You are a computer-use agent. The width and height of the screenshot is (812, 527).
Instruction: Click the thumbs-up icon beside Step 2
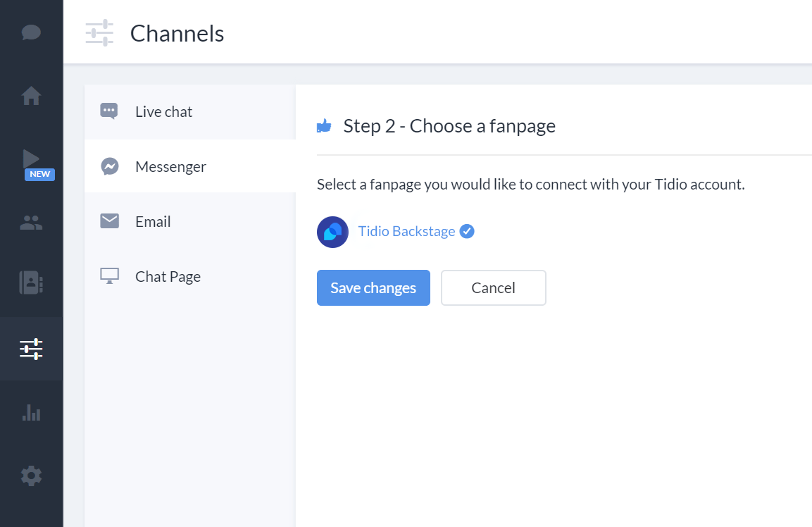[324, 126]
